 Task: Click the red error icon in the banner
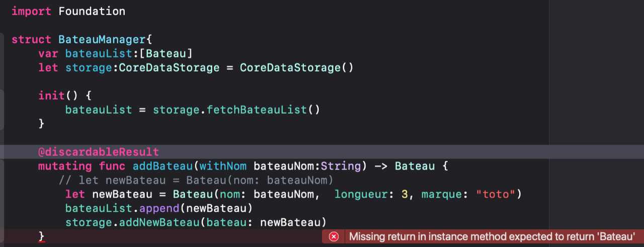334,236
